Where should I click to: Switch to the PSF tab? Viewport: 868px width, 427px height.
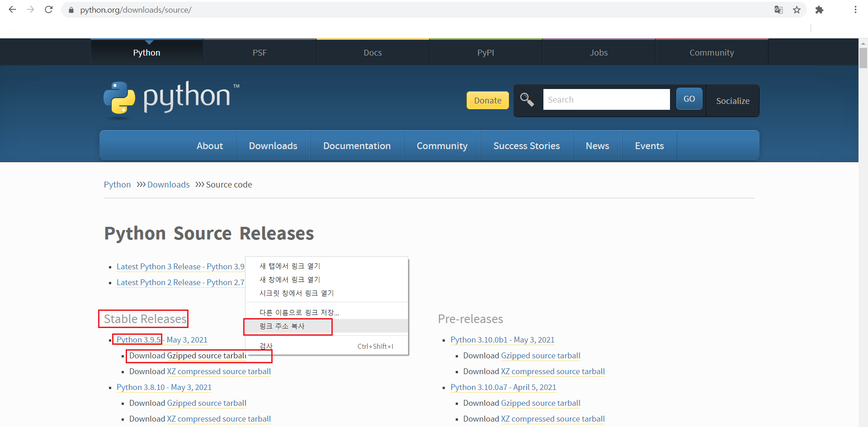[260, 52]
